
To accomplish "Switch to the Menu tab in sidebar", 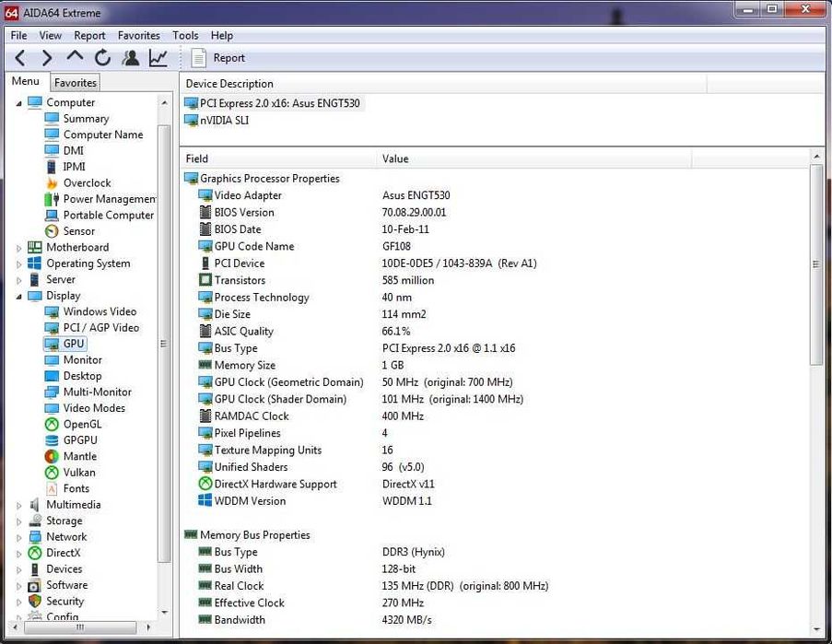I will (26, 81).
